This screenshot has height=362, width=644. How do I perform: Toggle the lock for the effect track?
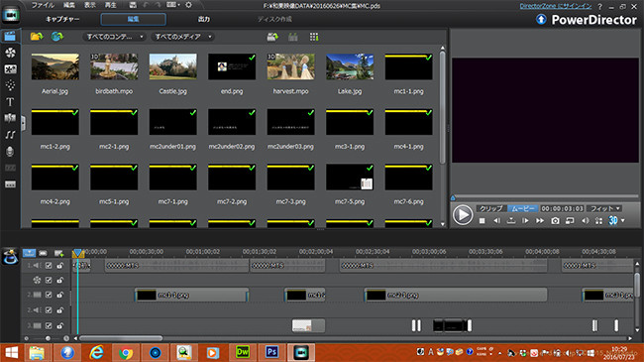pyautogui.click(x=60, y=280)
